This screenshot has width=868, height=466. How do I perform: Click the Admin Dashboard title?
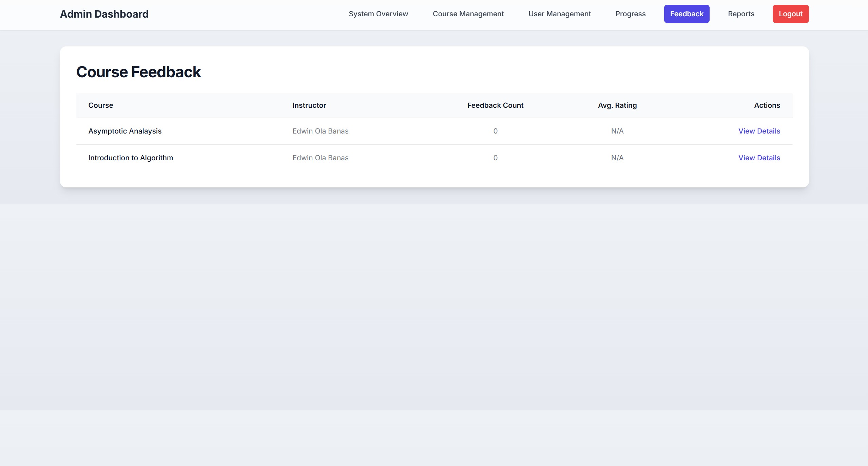pos(104,14)
